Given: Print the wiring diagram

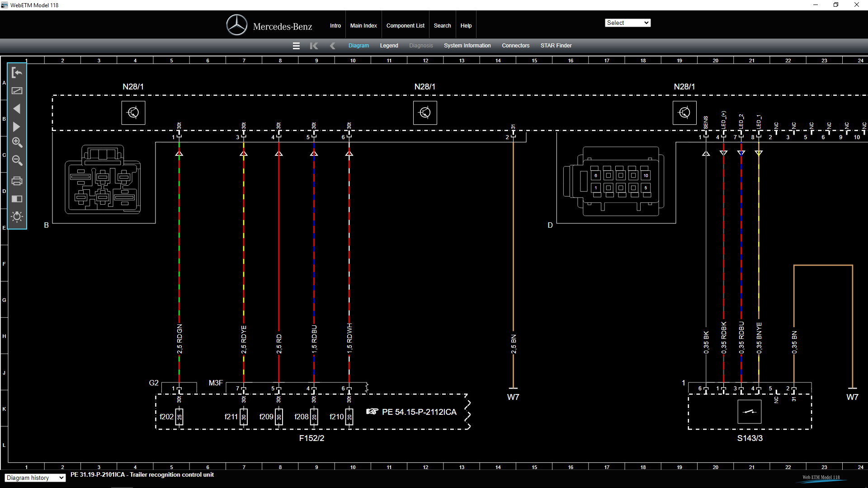Looking at the screenshot, I should [17, 181].
